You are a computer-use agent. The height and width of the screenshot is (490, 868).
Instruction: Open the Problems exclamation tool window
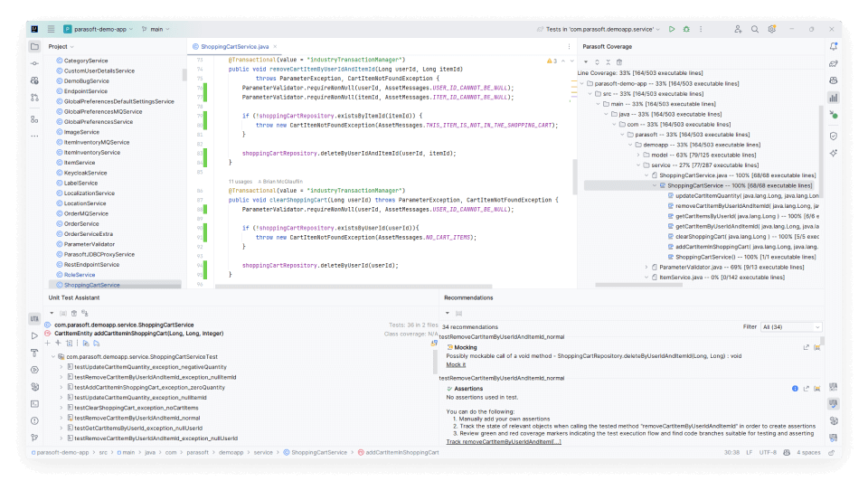(34, 420)
